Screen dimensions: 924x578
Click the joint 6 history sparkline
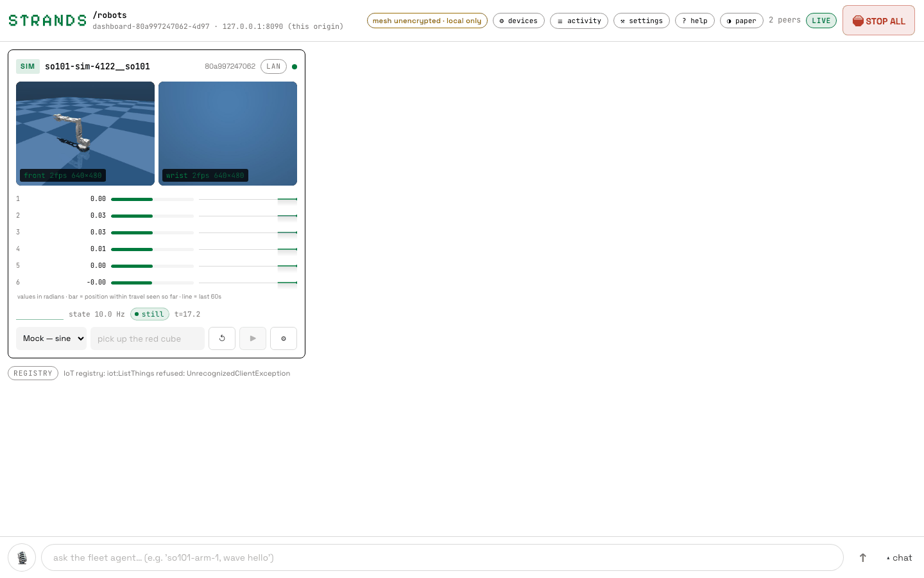tap(248, 283)
